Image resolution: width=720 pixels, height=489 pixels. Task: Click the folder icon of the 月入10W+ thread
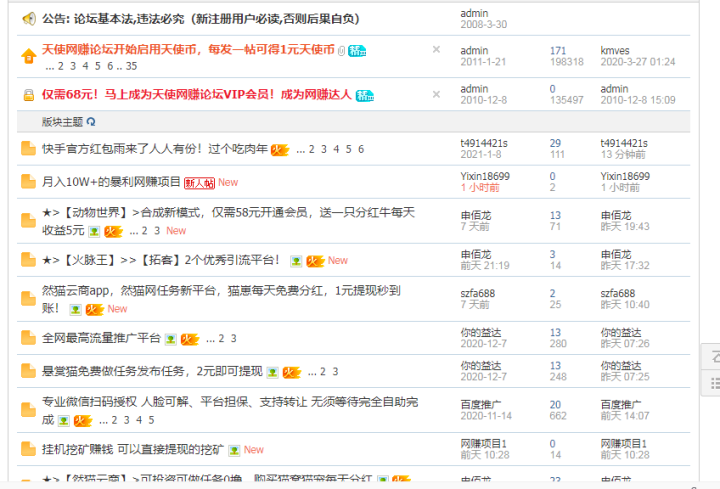pos(28,182)
